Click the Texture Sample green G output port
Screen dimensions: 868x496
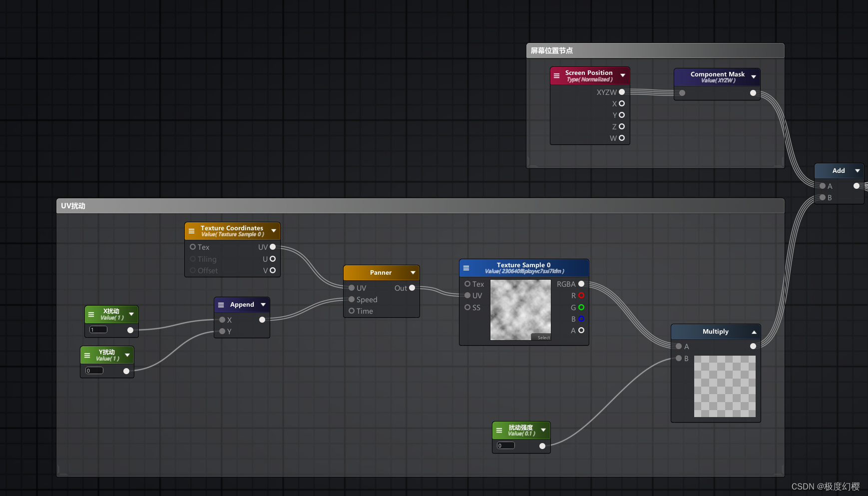[581, 307]
